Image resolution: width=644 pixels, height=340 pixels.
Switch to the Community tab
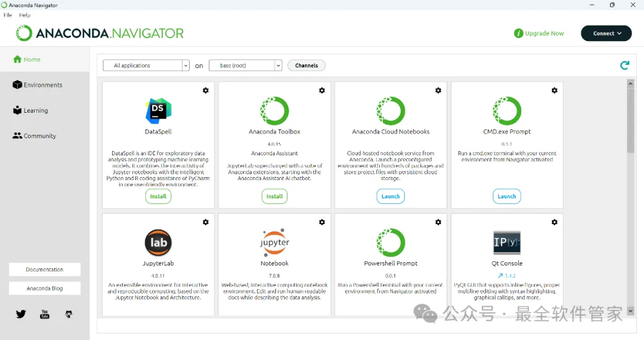[x=44, y=136]
